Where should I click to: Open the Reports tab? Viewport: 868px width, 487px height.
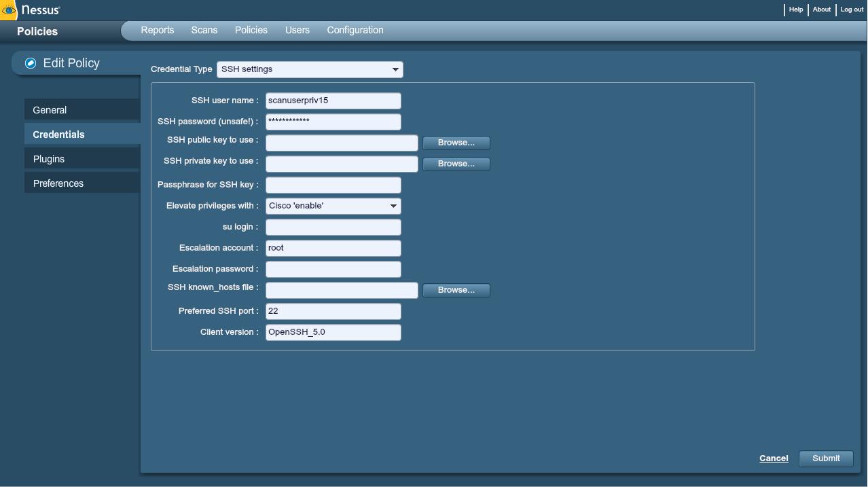click(158, 31)
